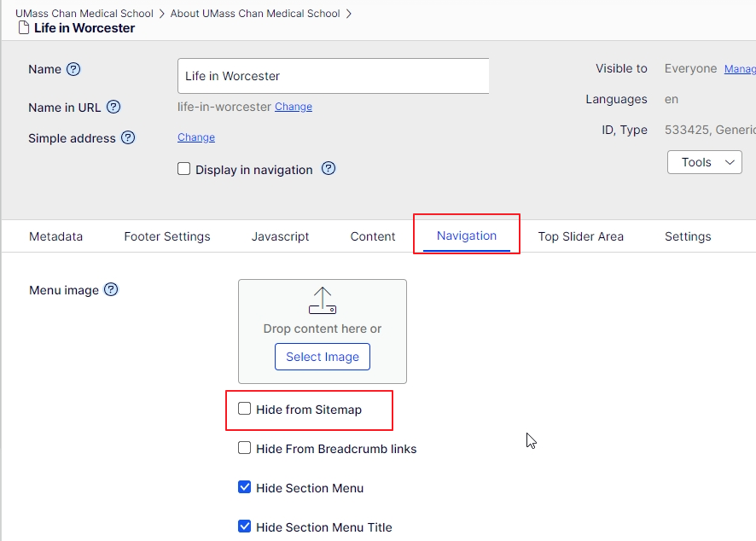Click the help icon beside Name in URL
The height and width of the screenshot is (541, 756).
(x=113, y=107)
